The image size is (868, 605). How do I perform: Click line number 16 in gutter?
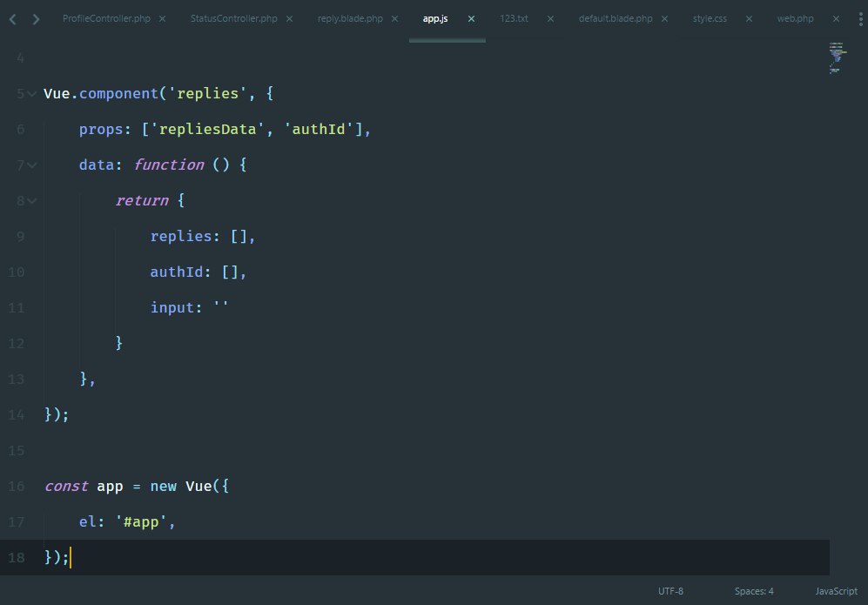[x=16, y=487]
